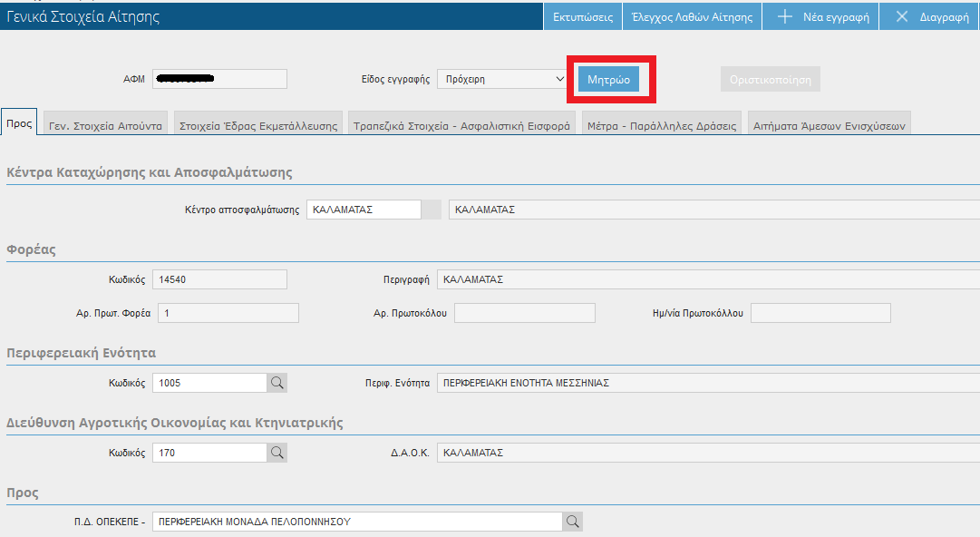Viewport: 980px width, 537px height.
Task: Open the Εκτυπώσεις menu button
Action: (583, 17)
